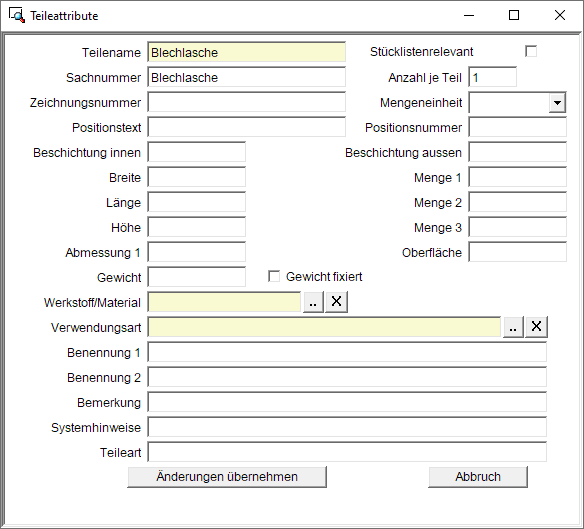
Task: Click the Positionsnummer input box
Action: point(517,127)
